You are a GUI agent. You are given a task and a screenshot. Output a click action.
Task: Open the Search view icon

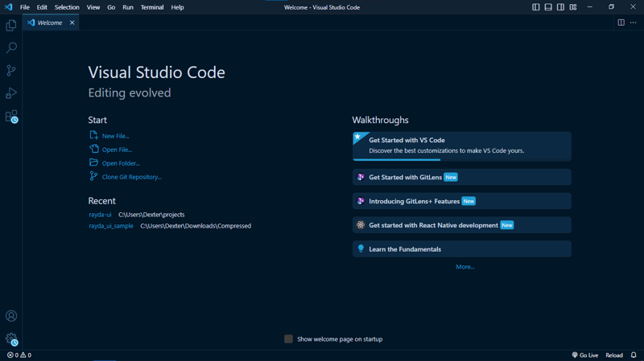point(11,48)
